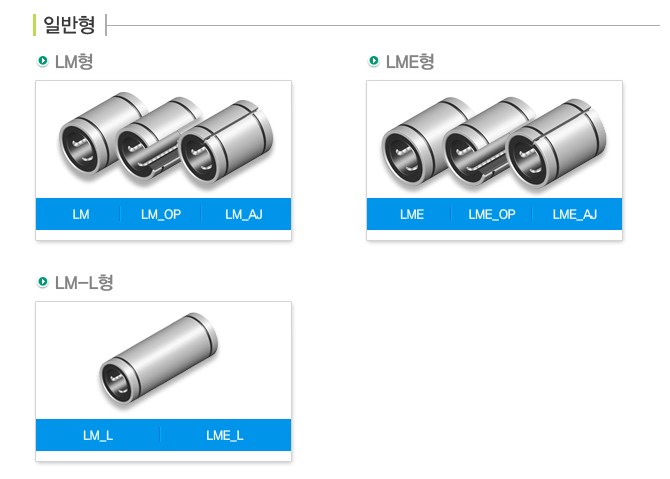Viewport: 670px width, 479px height.
Task: Open the LM_OP product link
Action: click(x=161, y=214)
